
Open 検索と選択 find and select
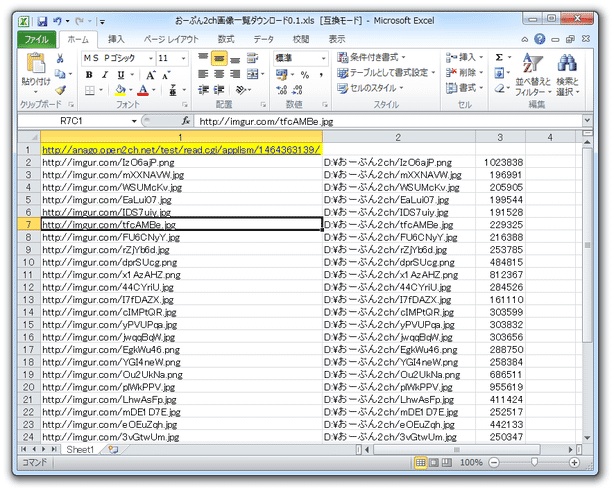click(567, 74)
